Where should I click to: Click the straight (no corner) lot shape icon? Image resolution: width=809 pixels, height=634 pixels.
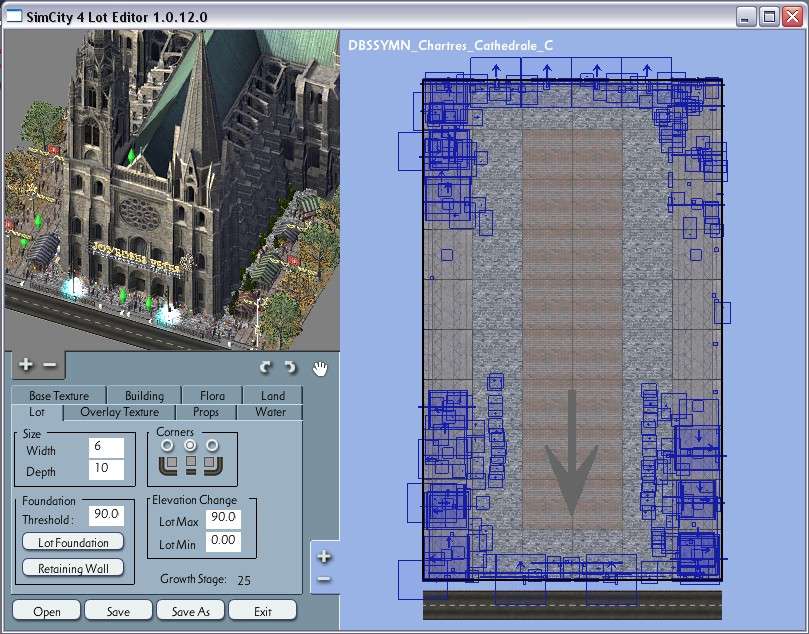191,464
